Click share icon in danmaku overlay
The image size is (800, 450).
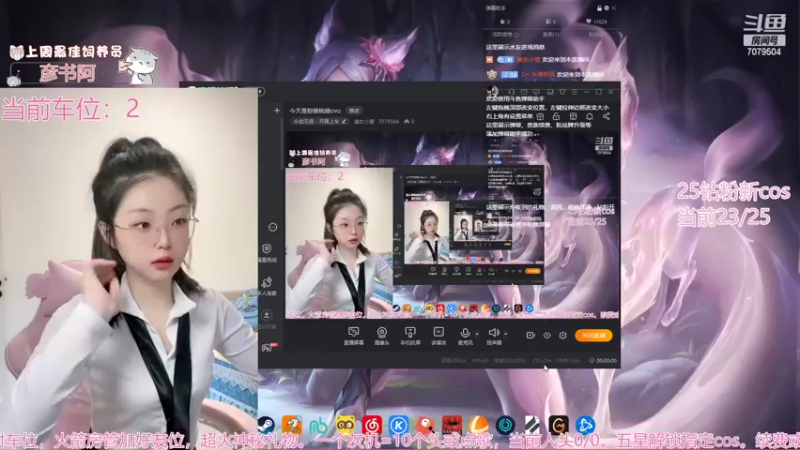pyautogui.click(x=606, y=116)
